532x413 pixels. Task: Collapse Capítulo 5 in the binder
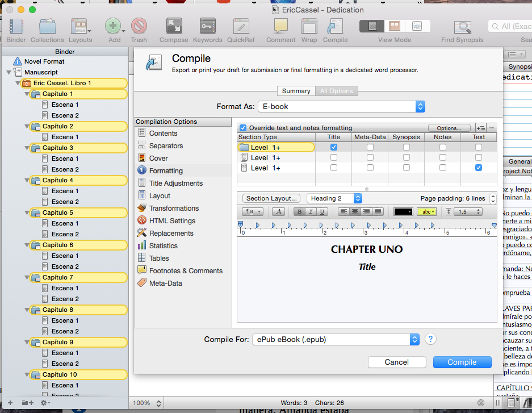[x=27, y=213]
